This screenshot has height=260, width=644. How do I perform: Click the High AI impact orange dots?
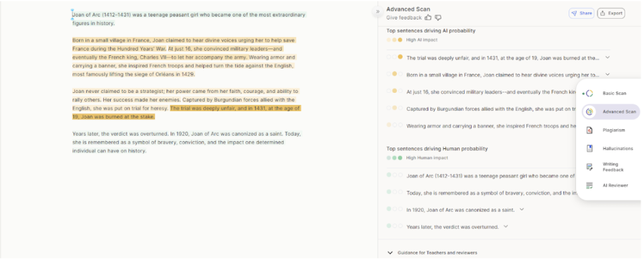[394, 40]
